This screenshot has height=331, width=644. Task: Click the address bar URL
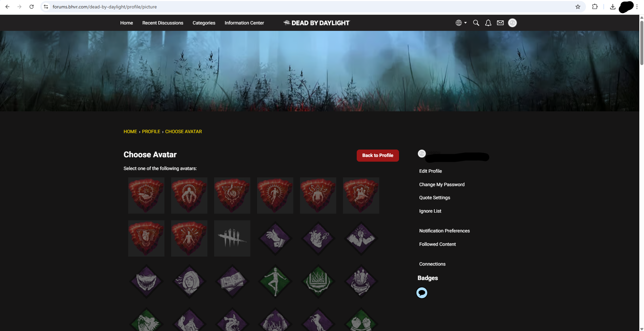click(x=105, y=7)
